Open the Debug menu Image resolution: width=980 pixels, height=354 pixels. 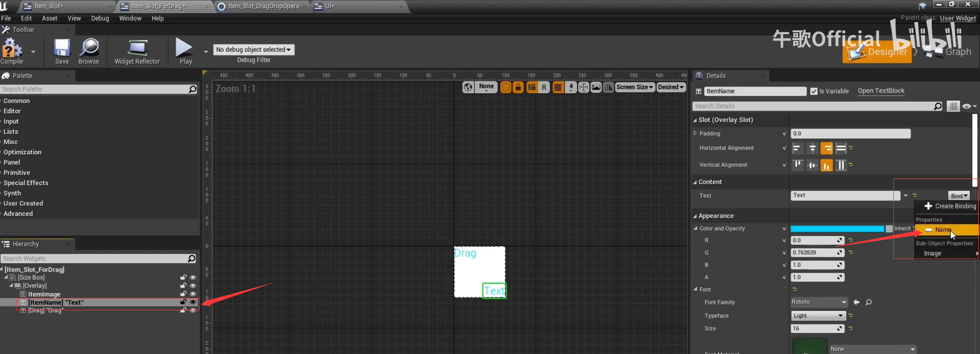[100, 18]
